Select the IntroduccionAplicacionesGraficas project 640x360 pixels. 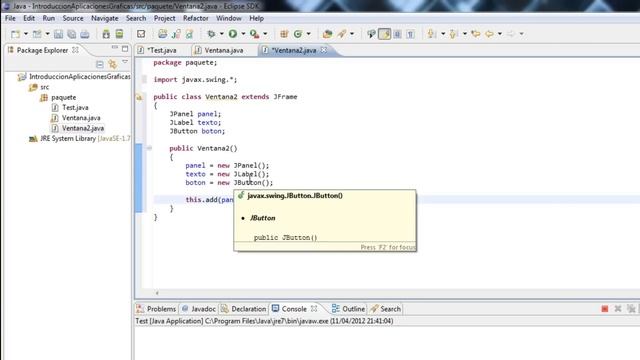click(x=80, y=77)
